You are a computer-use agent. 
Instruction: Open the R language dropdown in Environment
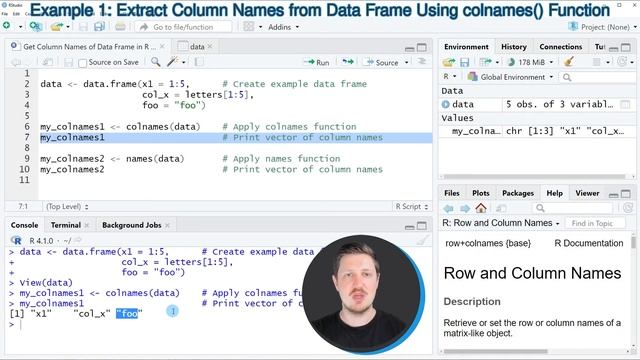click(x=449, y=76)
